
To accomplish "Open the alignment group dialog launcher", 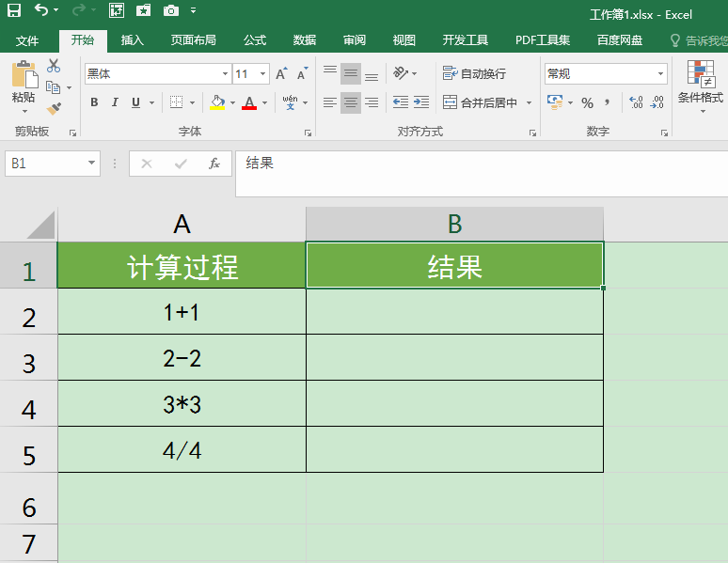I will (x=532, y=133).
